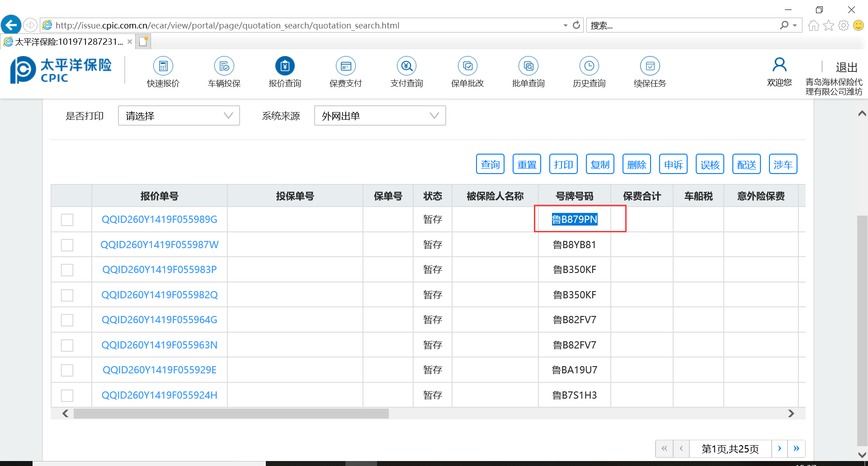Click the horizontal scrollbar under the table
This screenshot has width=868, height=466.
[x=231, y=414]
